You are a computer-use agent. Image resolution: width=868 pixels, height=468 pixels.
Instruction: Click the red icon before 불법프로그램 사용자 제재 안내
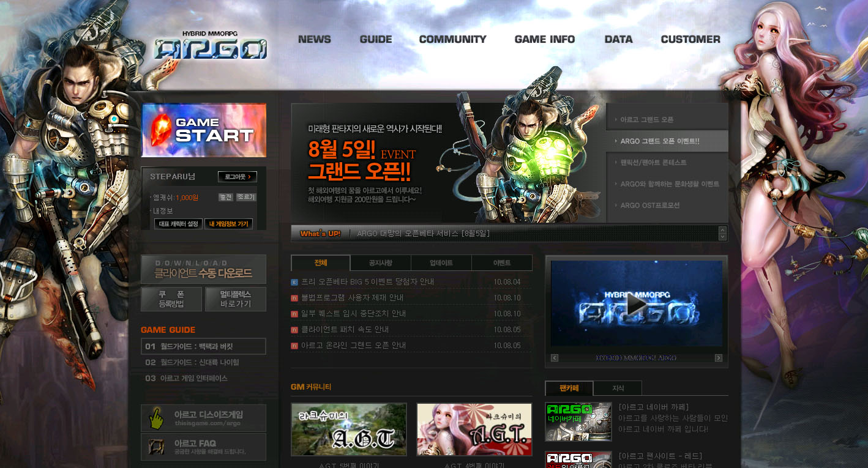point(294,298)
